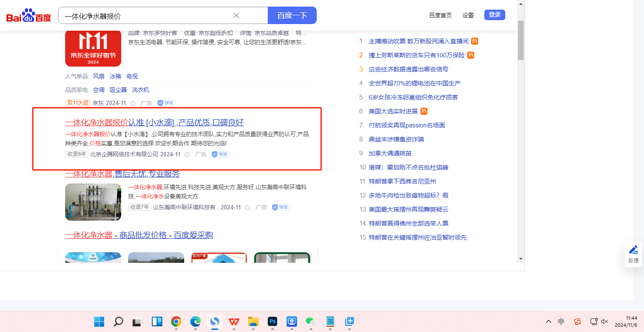Expand dropdown arrow beside 山东瀚高中联 2024-11

point(248,208)
